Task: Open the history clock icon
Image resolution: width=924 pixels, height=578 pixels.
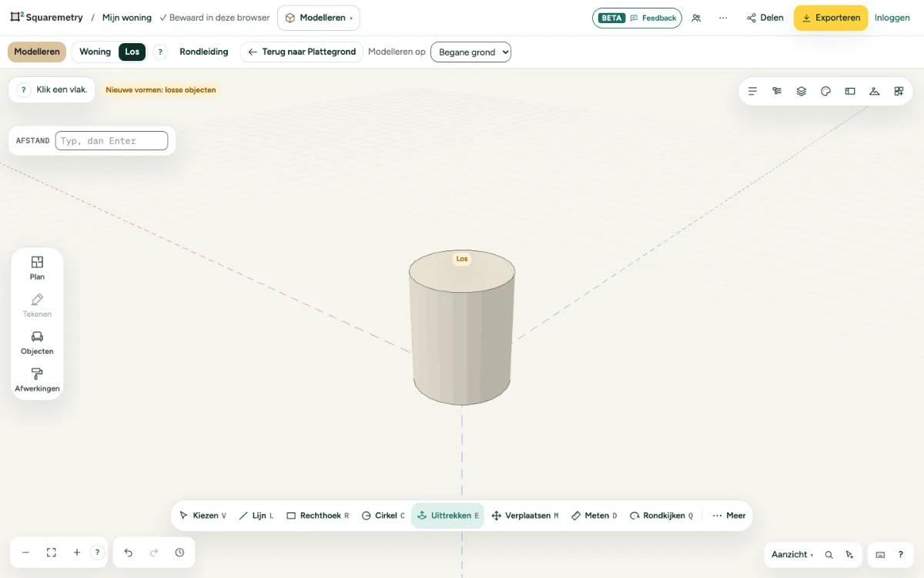Action: coord(179,553)
